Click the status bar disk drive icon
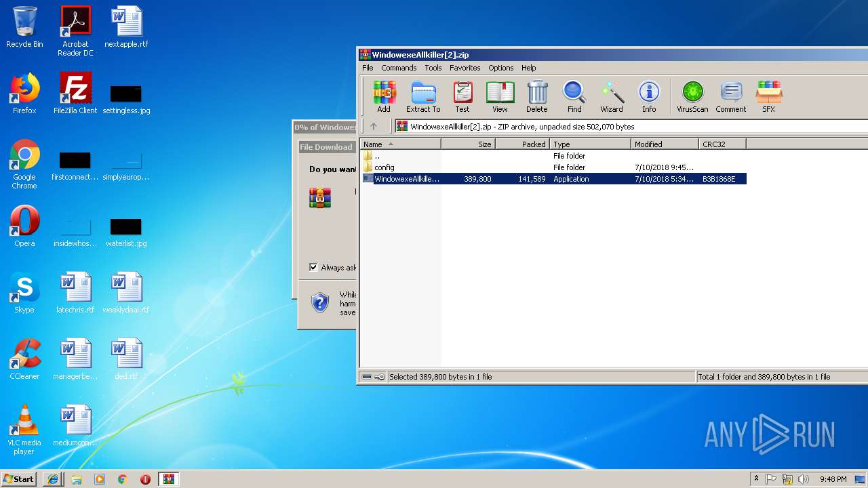 [367, 377]
